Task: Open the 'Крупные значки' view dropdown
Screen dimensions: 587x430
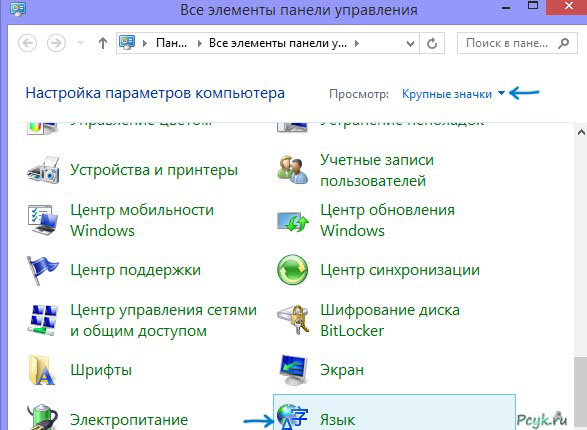Action: pyautogui.click(x=454, y=94)
